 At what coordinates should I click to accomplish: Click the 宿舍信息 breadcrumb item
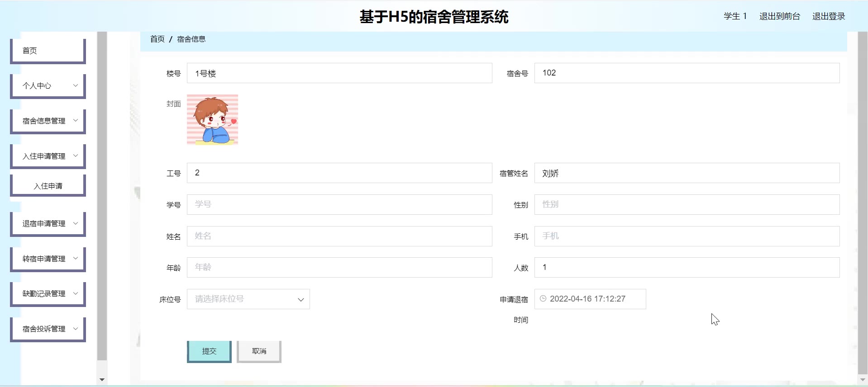[x=191, y=39]
